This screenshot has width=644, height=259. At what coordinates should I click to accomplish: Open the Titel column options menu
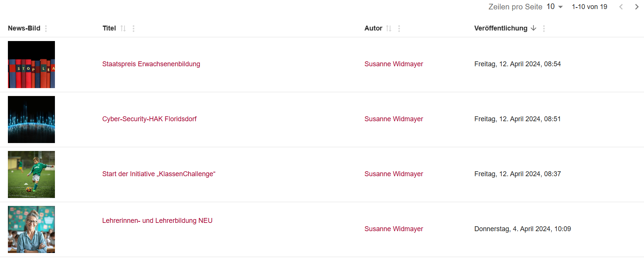point(134,29)
